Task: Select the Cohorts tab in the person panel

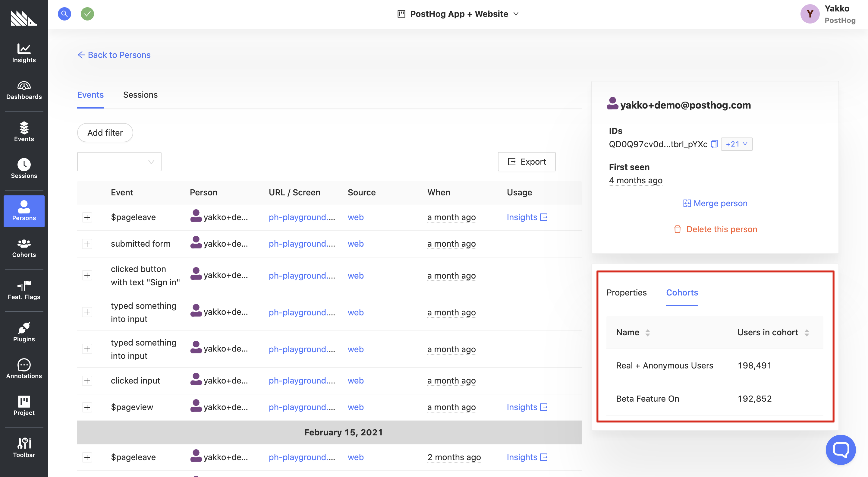Action: [682, 292]
